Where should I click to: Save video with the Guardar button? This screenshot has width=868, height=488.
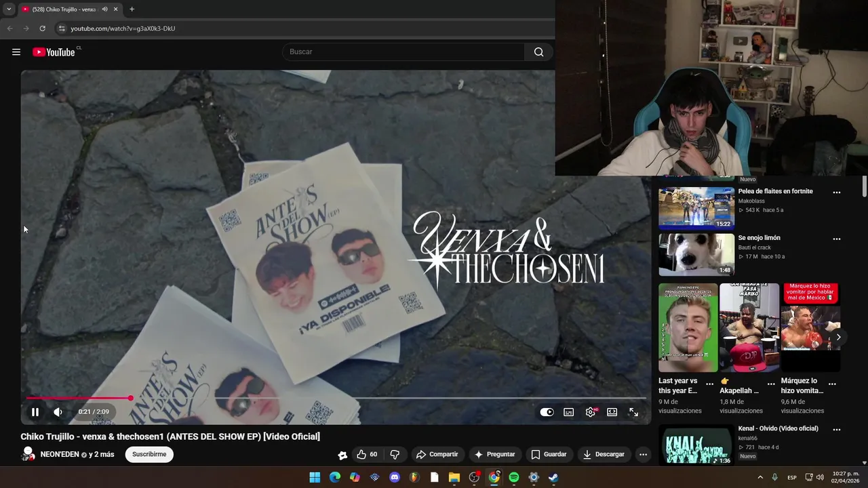549,454
